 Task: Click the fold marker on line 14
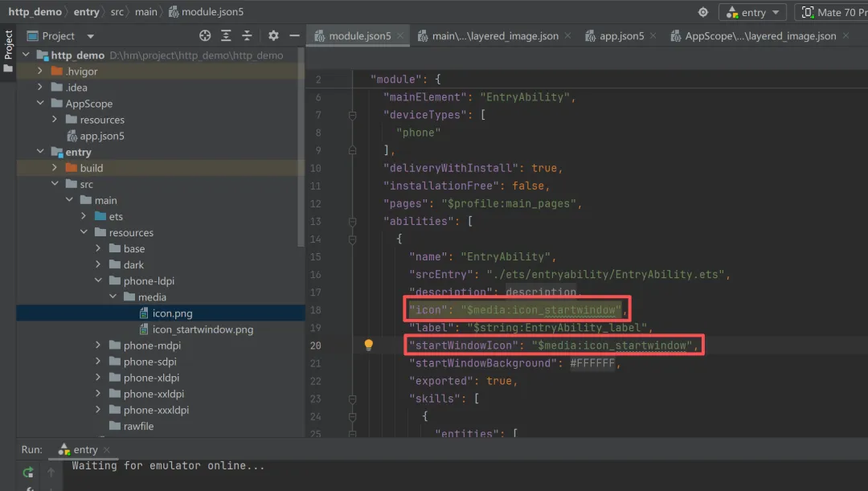(x=353, y=239)
